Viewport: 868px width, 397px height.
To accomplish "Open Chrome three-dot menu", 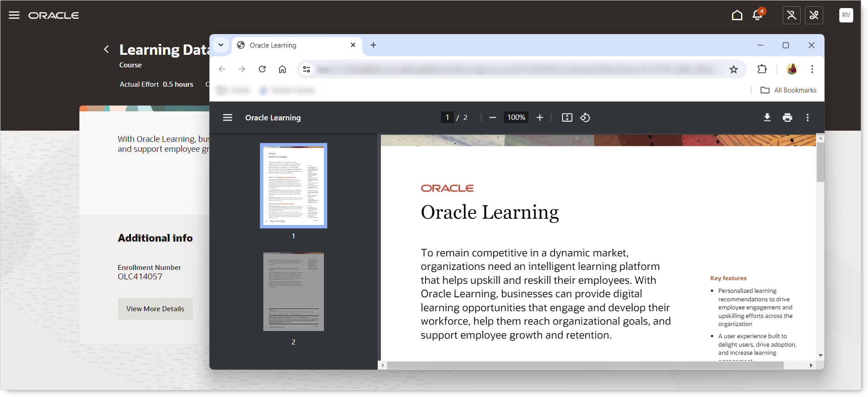I will point(812,69).
